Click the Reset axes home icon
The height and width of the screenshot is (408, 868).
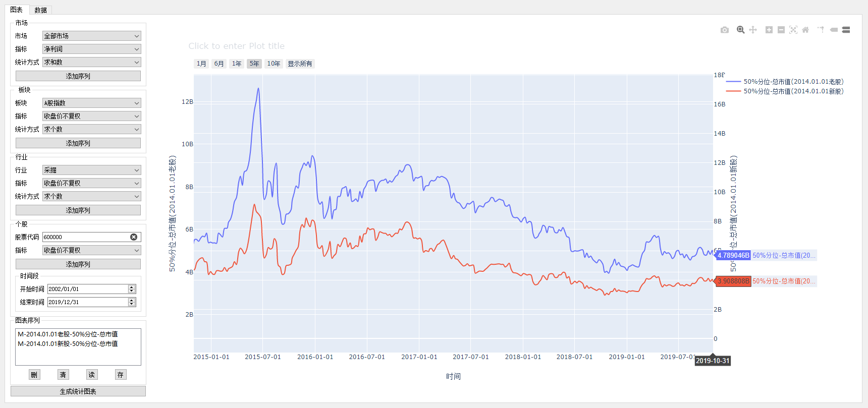[x=805, y=30]
